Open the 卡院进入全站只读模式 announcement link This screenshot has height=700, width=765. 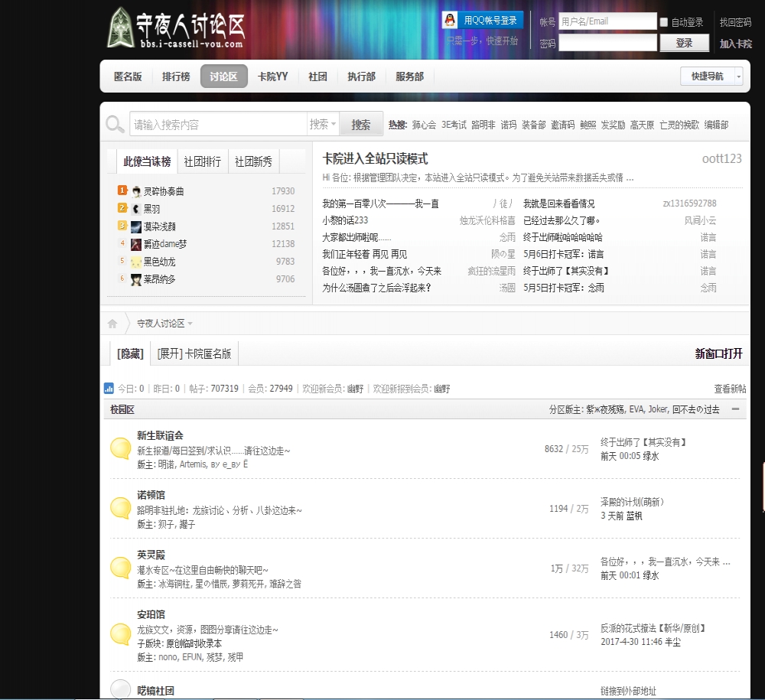point(375,159)
